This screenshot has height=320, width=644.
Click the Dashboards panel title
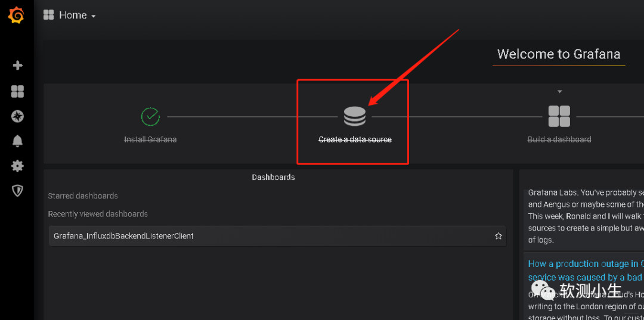coord(274,177)
